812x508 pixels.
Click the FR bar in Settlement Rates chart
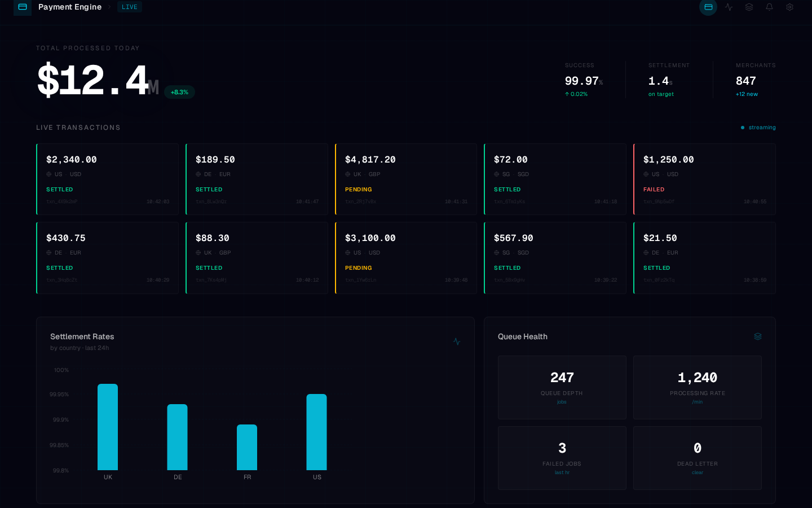tap(247, 447)
